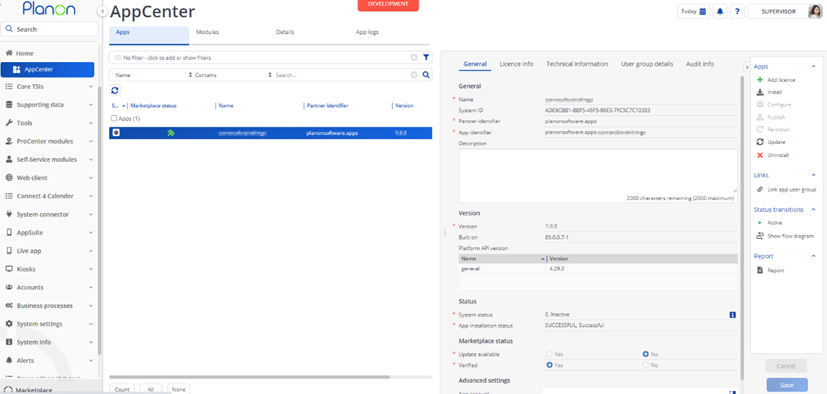The width and height of the screenshot is (827, 394).
Task: Select No for Verified
Action: 646,365
